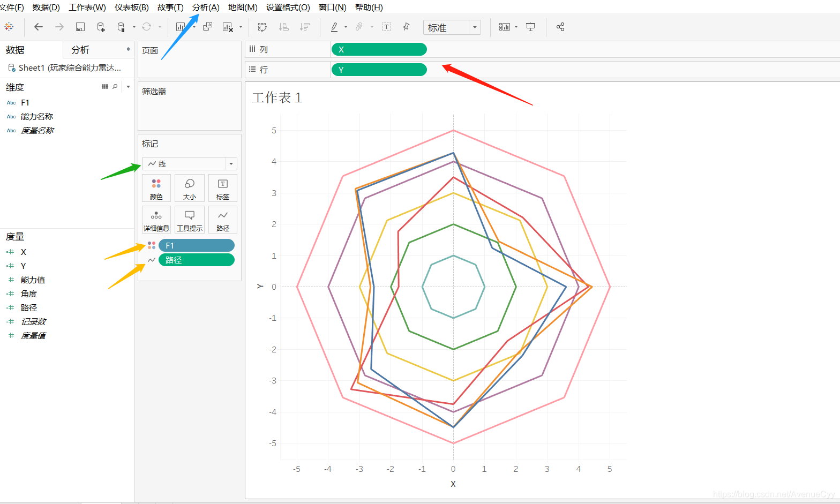The height and width of the screenshot is (504, 840).
Task: Open the mark type dropdown showing 线
Action: tap(190, 164)
